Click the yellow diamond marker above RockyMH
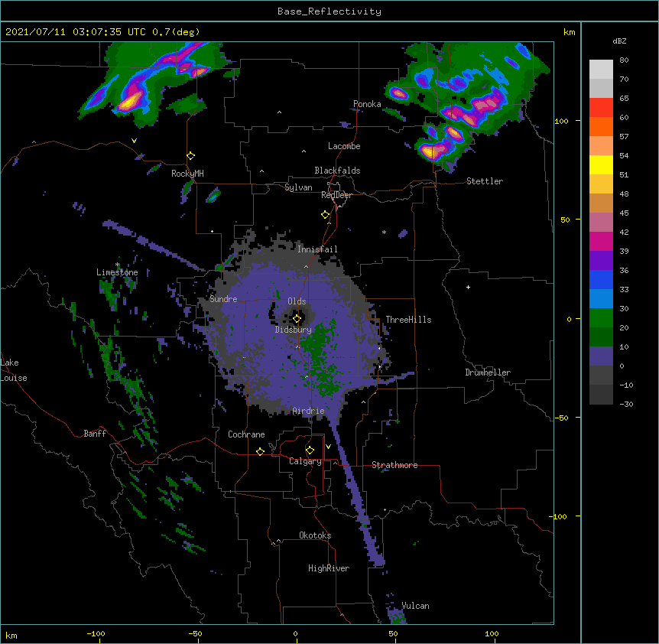This screenshot has height=644, width=659. pyautogui.click(x=190, y=156)
